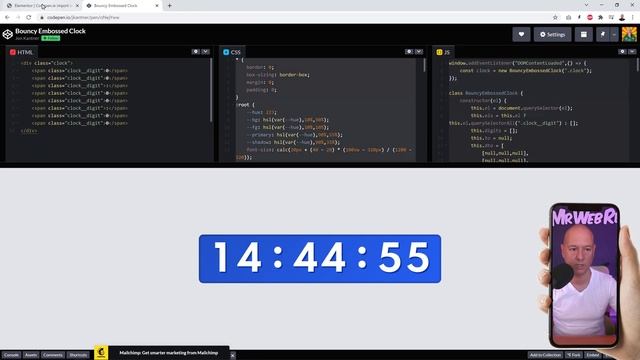This screenshot has width=640, height=360.
Task: Open the tab search dropdown arrow
Action: (587, 5)
